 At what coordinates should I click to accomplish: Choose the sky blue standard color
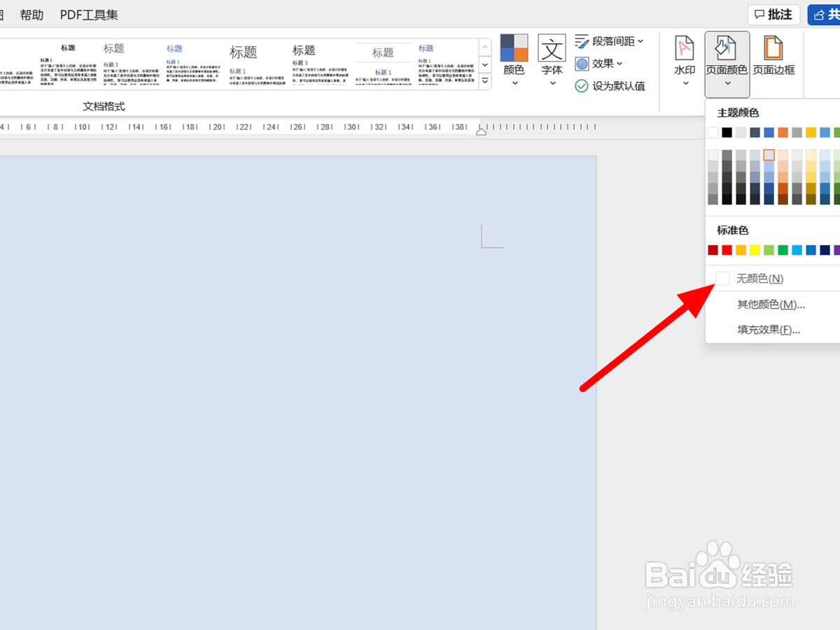[x=797, y=250]
